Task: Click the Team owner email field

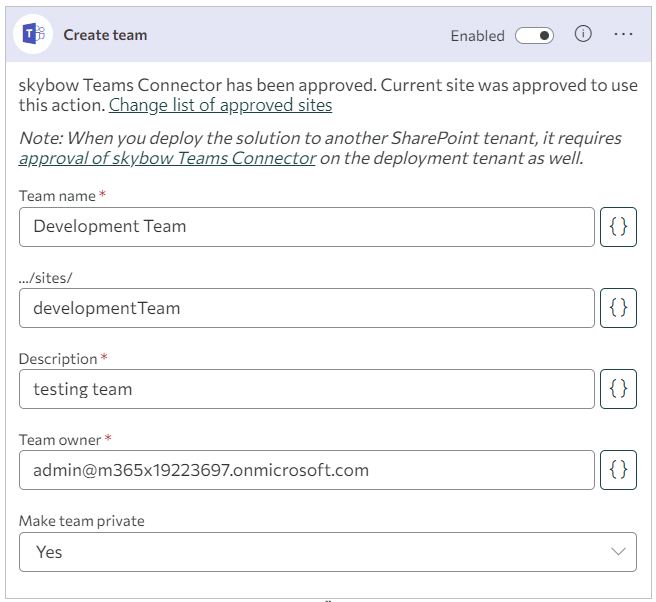Action: click(x=307, y=470)
